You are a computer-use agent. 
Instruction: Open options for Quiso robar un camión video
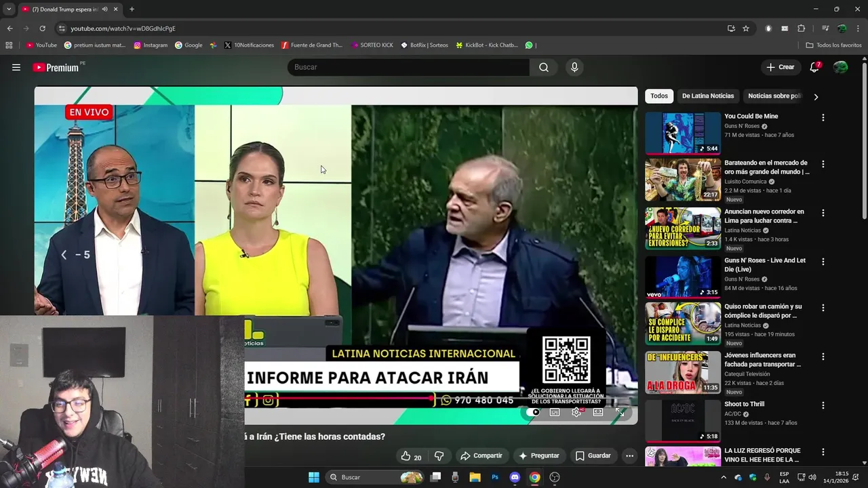[823, 308]
